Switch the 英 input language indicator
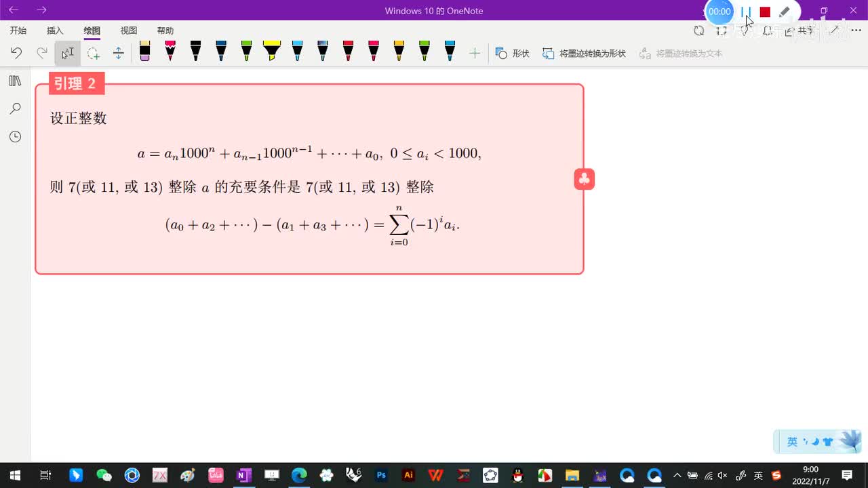 [x=758, y=475]
